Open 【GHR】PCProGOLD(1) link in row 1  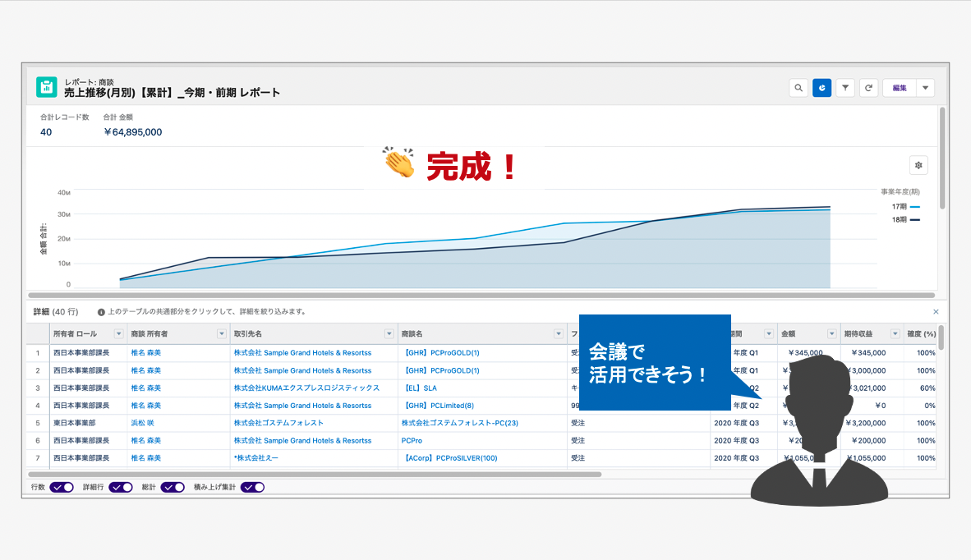[440, 353]
